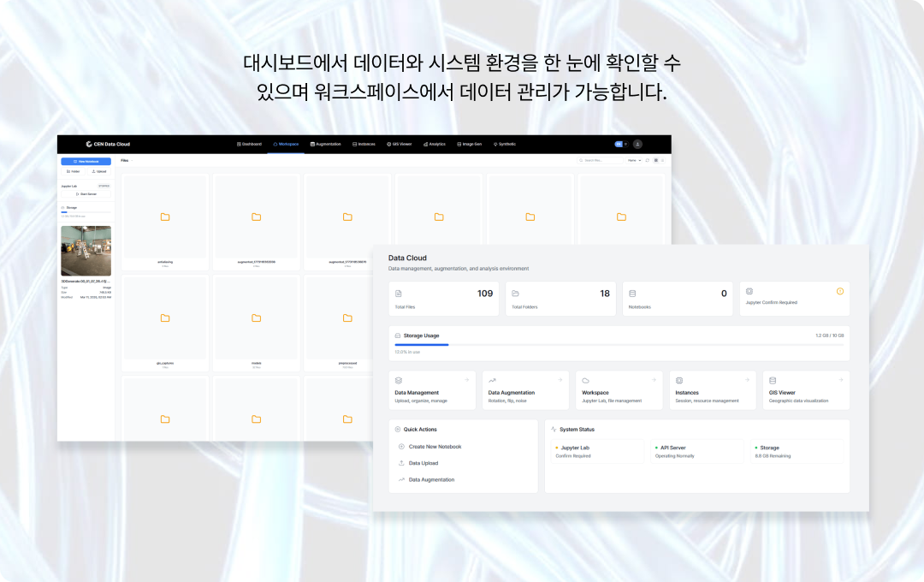Screen dimensions: 924x582
Task: Click the Data Management layers icon
Action: [398, 380]
